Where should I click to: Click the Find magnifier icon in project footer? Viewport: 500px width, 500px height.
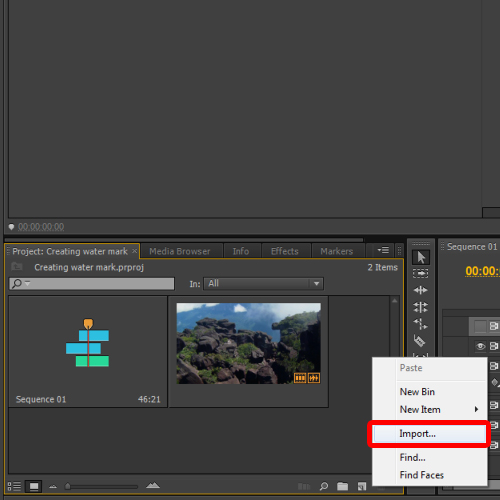click(x=324, y=486)
